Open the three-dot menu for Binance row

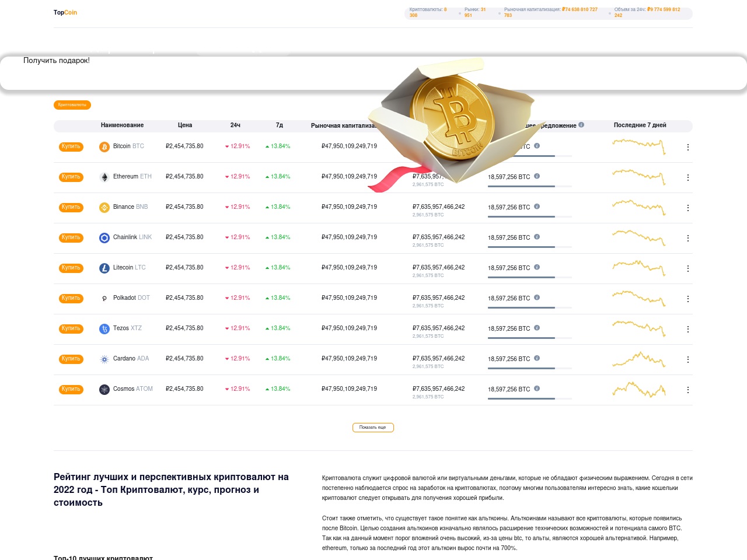pyautogui.click(x=688, y=208)
